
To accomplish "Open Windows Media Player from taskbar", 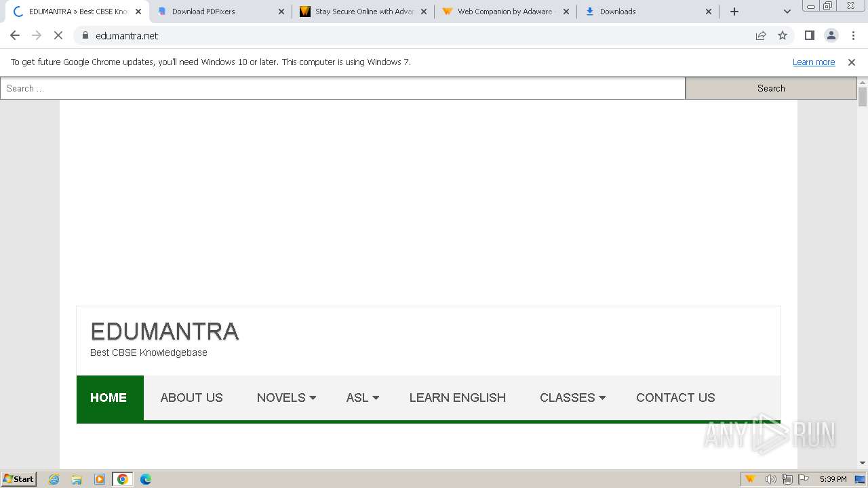I will [100, 479].
